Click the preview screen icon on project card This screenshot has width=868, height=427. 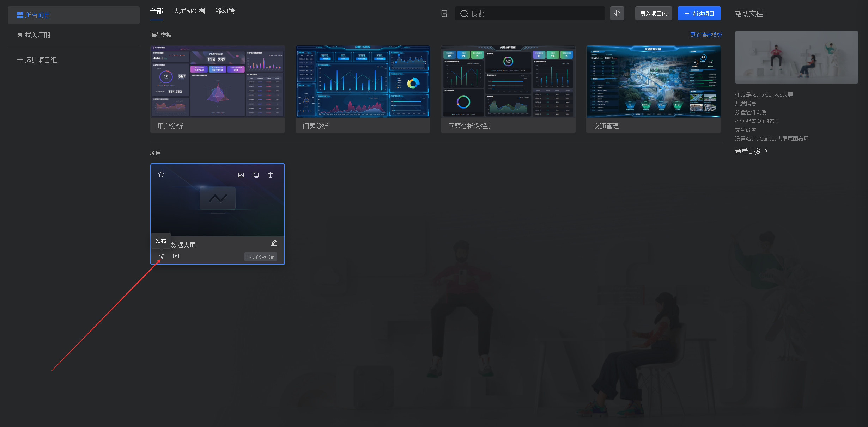coord(176,256)
